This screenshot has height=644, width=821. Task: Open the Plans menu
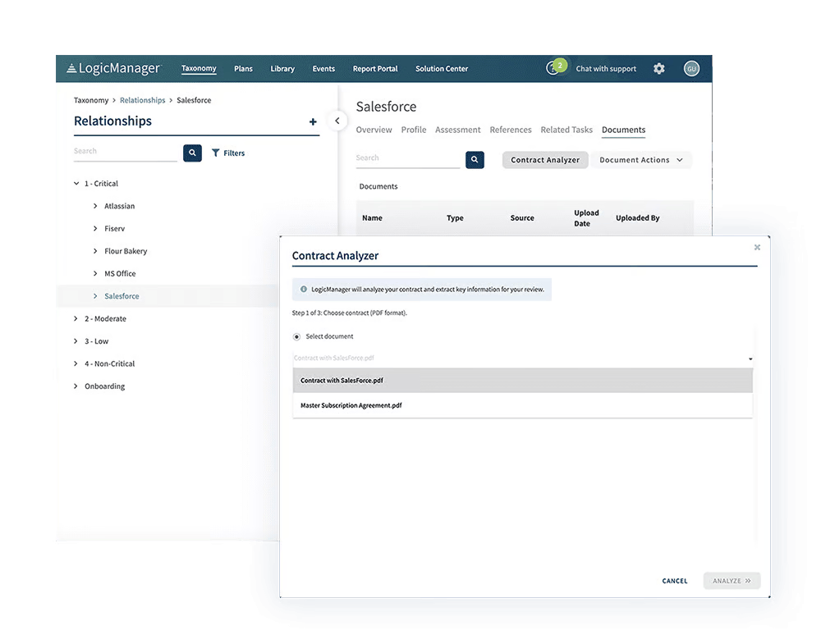click(x=243, y=69)
